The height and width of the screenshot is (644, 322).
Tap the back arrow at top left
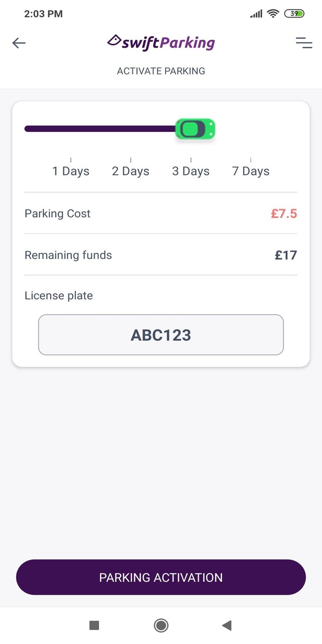point(19,43)
